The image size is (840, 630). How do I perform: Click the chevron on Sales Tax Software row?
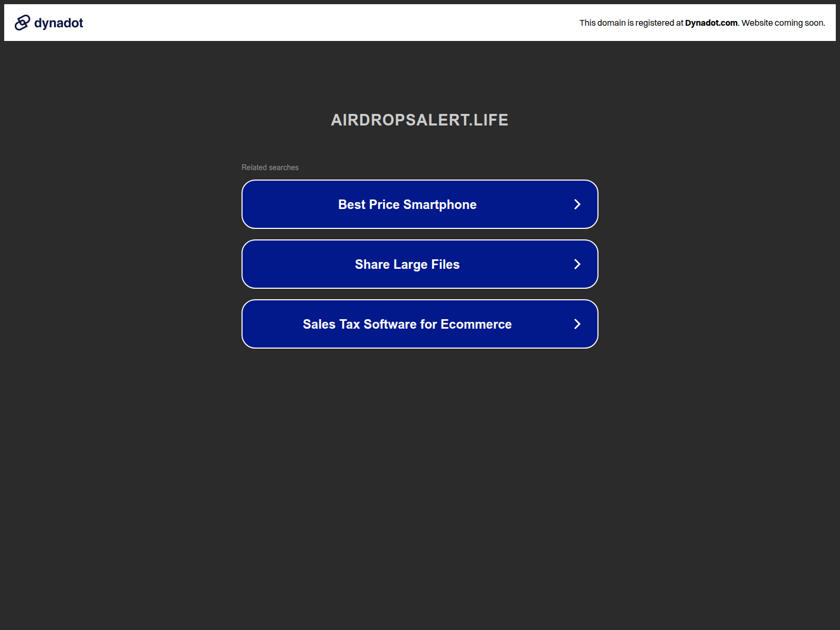577,324
